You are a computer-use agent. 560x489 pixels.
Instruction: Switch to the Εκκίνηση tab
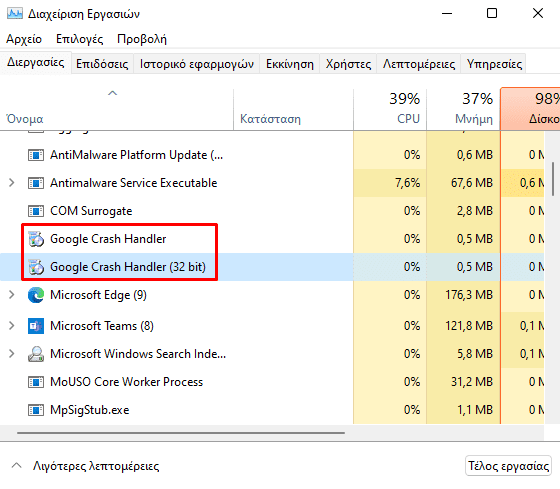pyautogui.click(x=290, y=64)
